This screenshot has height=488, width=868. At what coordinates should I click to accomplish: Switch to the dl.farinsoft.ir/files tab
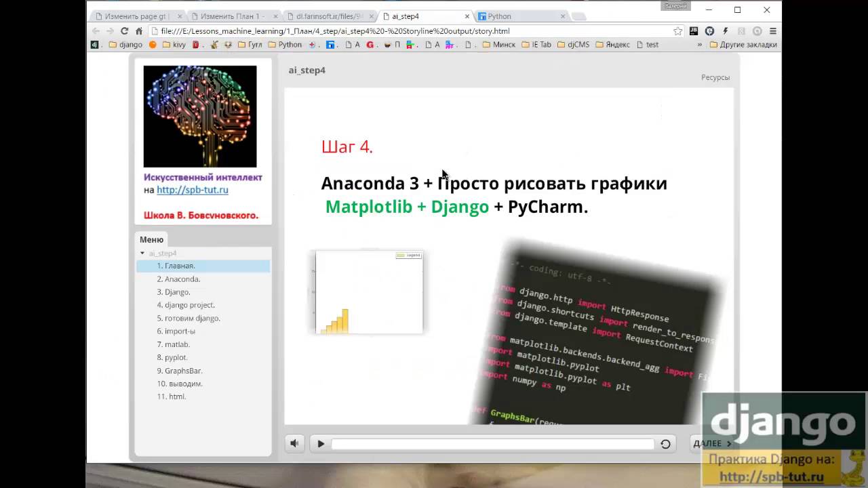click(x=330, y=16)
